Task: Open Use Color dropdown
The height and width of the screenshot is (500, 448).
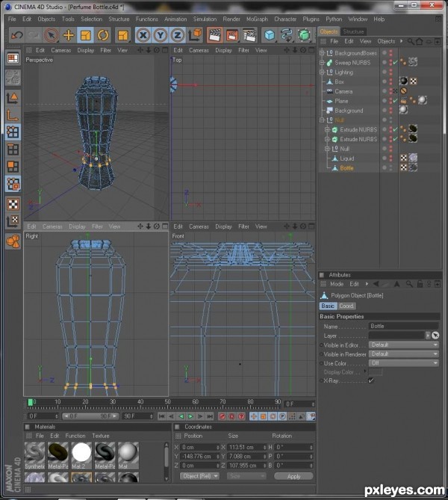Action: coord(404,363)
